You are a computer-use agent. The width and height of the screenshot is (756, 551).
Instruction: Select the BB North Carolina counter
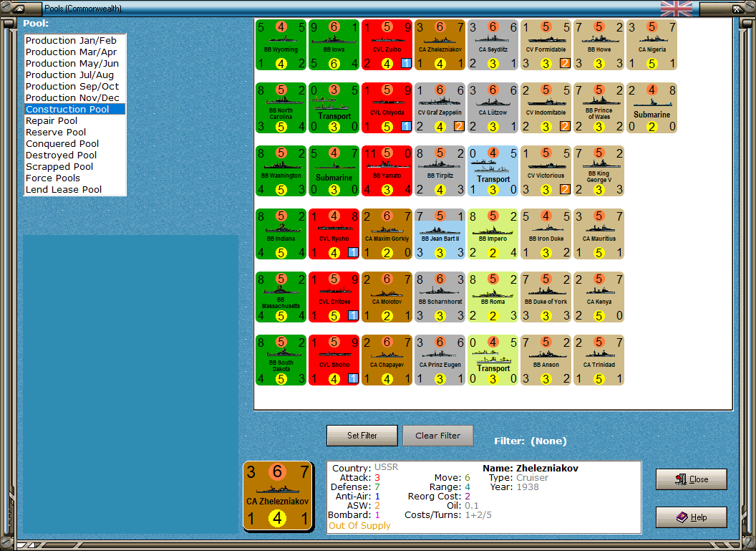[281, 108]
